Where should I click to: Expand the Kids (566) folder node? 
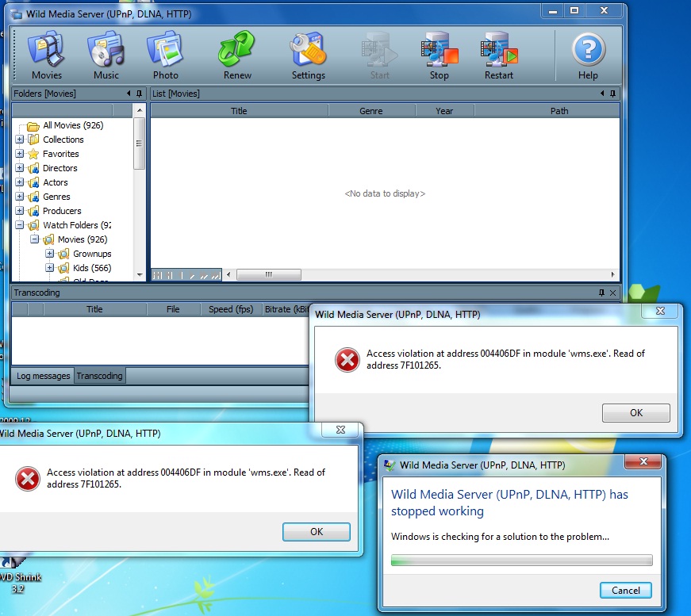click(49, 268)
